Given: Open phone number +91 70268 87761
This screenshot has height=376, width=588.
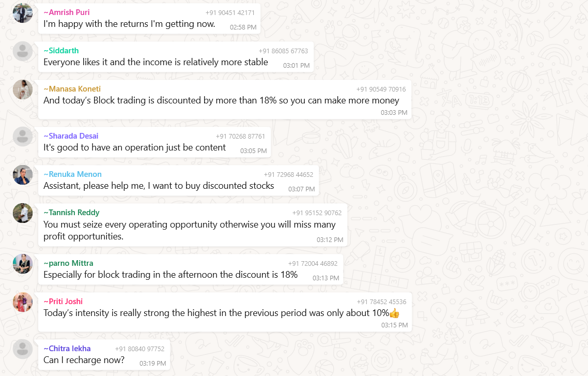Looking at the screenshot, I should point(240,137).
